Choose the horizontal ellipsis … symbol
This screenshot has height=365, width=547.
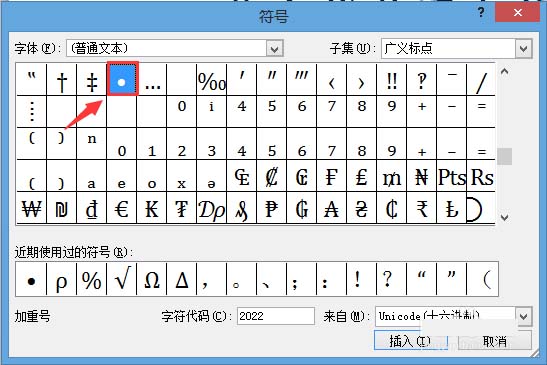[x=152, y=80]
